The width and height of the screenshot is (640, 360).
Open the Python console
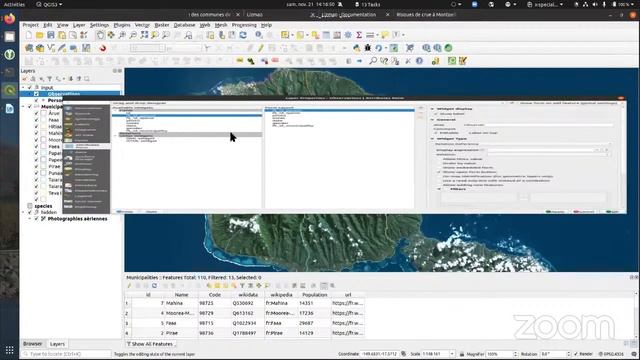click(357, 48)
